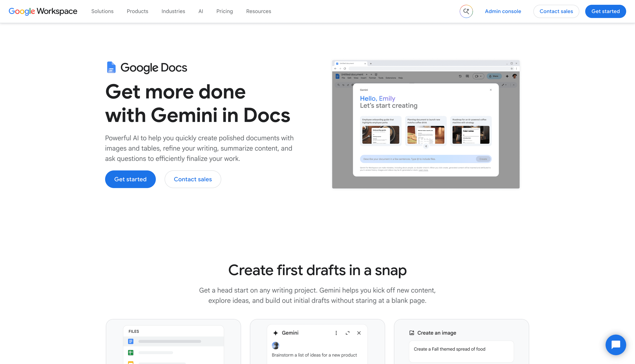Click the Gemini sparkle icon beside Share
Viewport: 635px width, 364px height.
coord(507,76)
